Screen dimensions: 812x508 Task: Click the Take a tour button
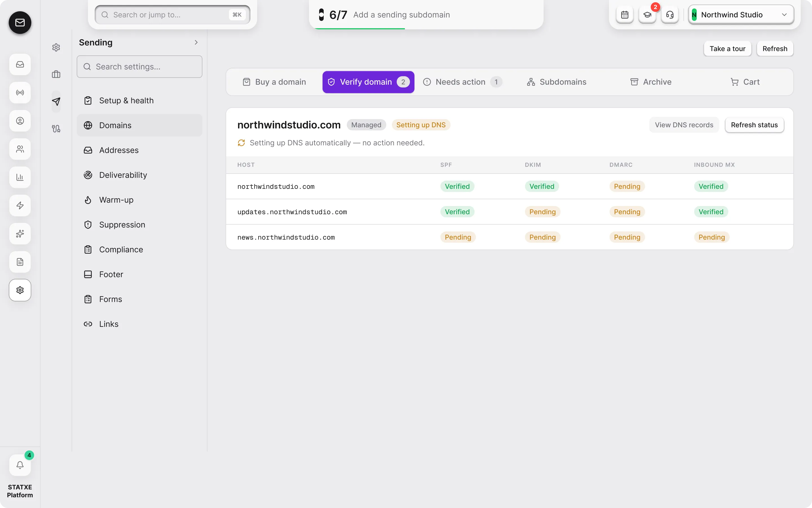727,49
